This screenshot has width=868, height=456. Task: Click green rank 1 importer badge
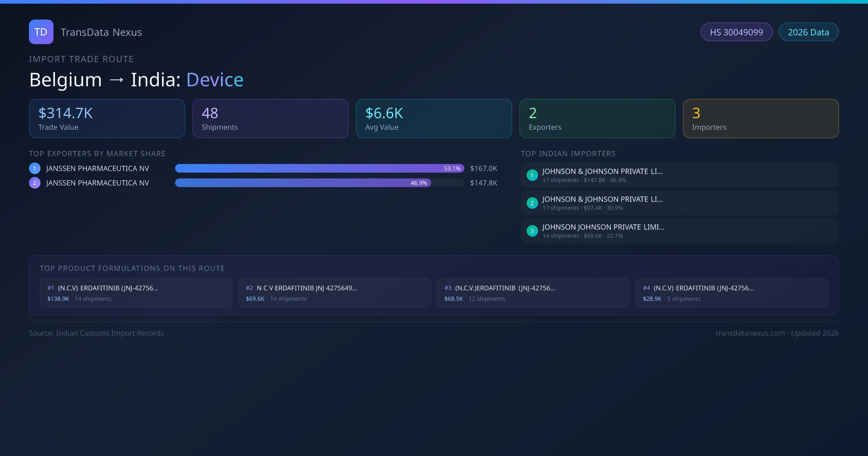coord(532,175)
